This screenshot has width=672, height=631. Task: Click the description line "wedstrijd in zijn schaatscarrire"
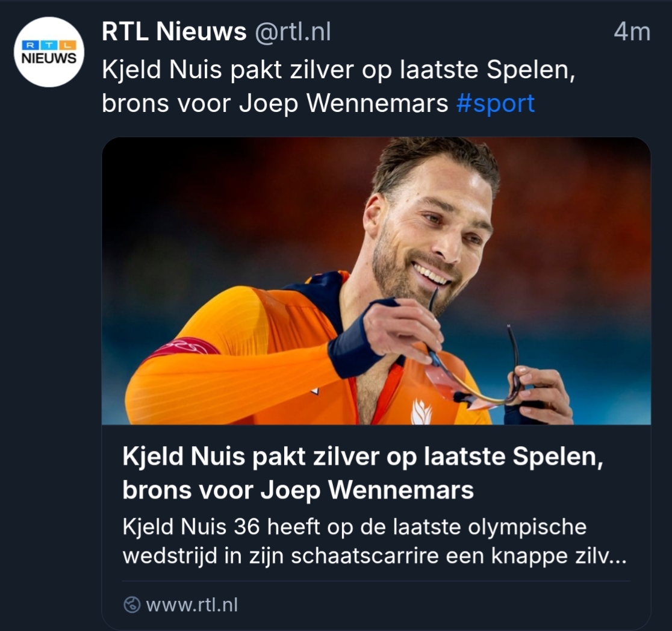[x=373, y=556]
